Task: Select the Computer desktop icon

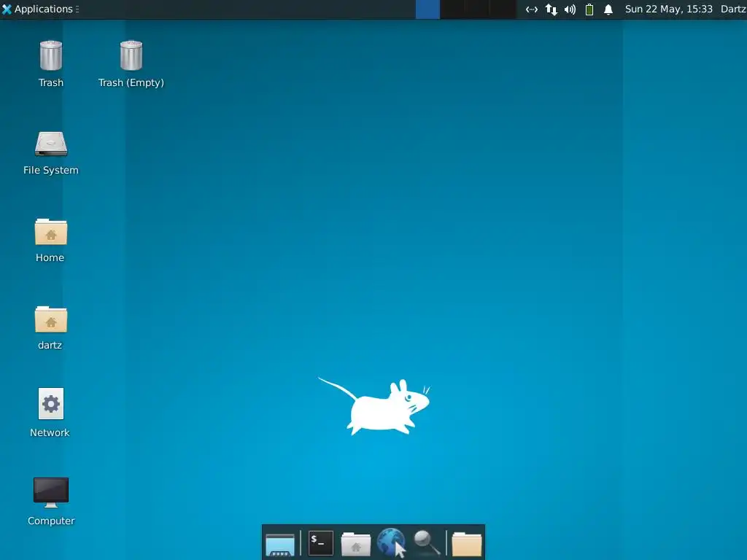Action: click(x=51, y=492)
